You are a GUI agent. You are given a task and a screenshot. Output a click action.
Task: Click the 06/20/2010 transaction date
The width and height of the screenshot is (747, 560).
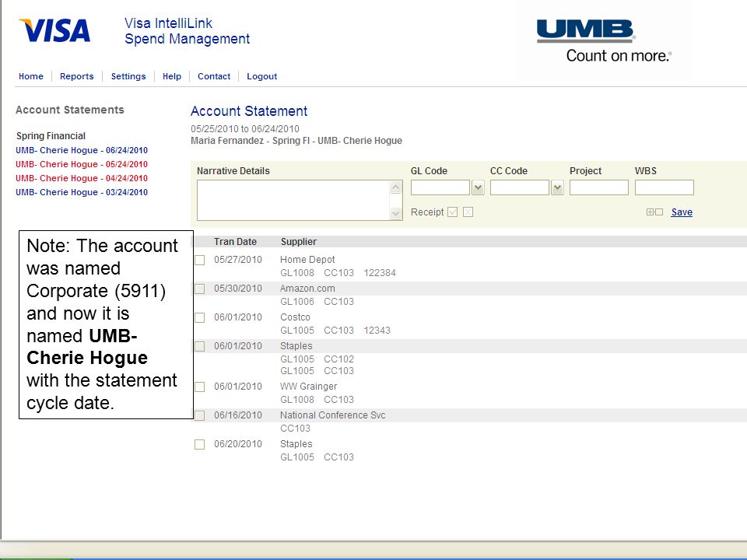(238, 444)
